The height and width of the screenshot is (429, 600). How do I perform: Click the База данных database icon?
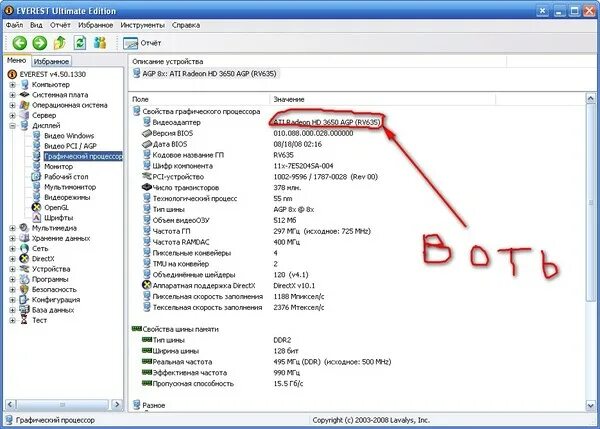pos(24,310)
